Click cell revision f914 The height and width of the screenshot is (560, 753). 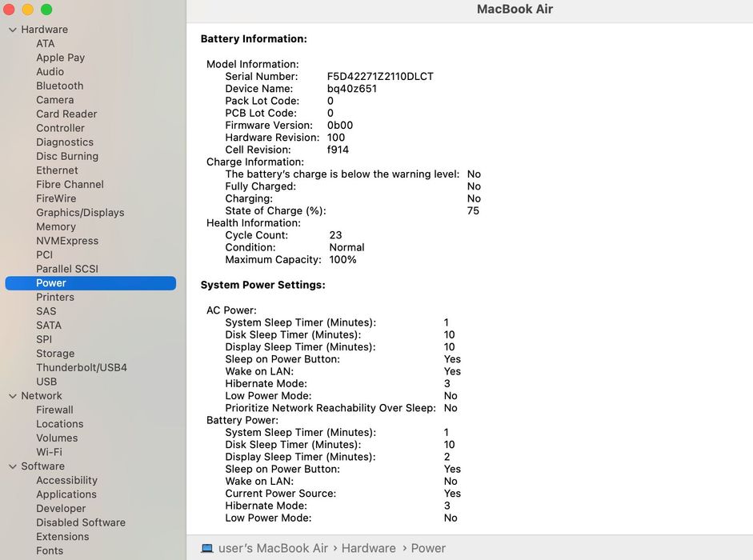pos(338,150)
